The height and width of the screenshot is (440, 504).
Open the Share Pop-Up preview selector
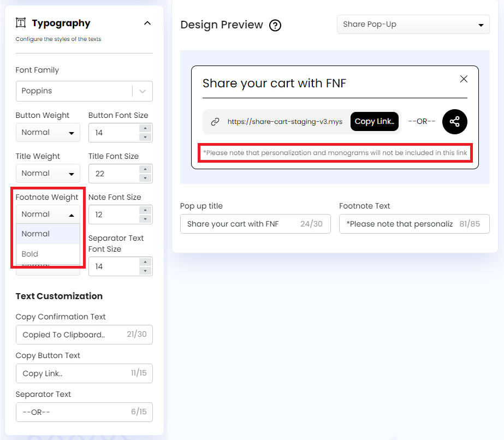pos(413,25)
